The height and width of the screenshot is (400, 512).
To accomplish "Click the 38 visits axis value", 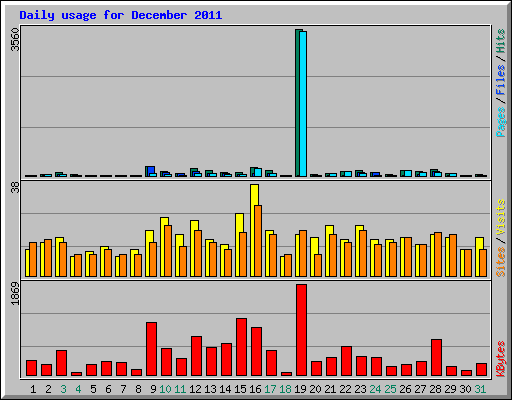I will click(x=15, y=187).
